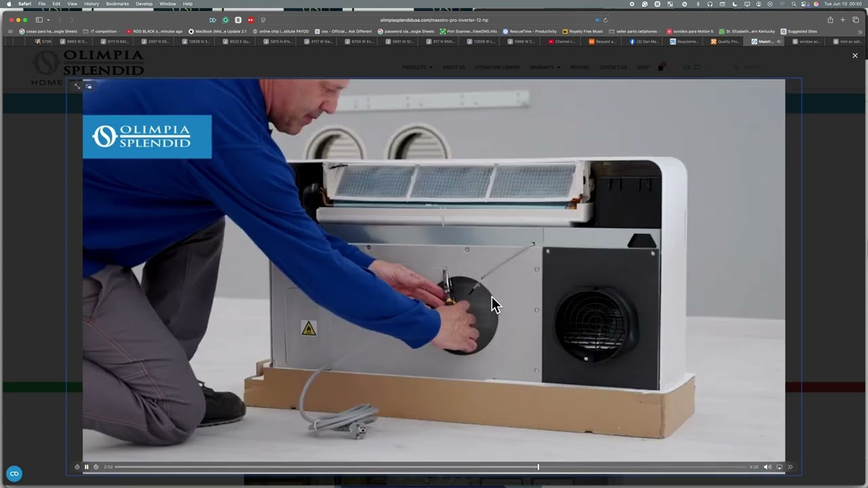Click the date and time 'Tue Jun 10 00:50'
The image size is (868, 488).
point(843,4)
